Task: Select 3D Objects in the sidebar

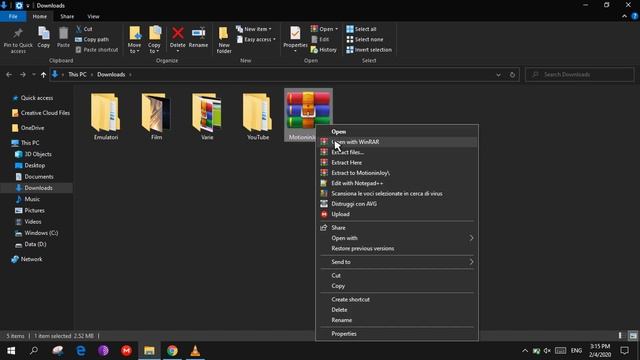Action: [x=38, y=154]
